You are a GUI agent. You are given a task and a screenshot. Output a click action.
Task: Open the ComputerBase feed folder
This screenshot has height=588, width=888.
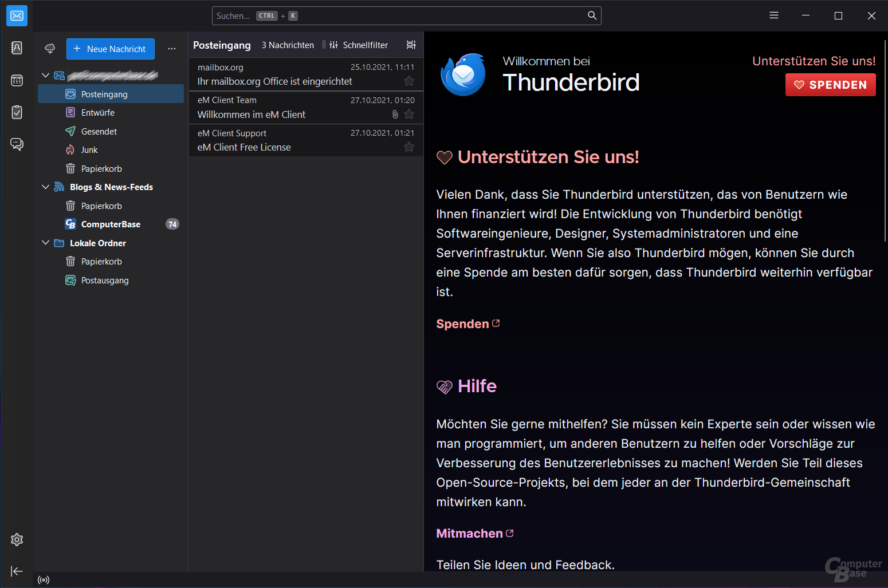coord(111,224)
